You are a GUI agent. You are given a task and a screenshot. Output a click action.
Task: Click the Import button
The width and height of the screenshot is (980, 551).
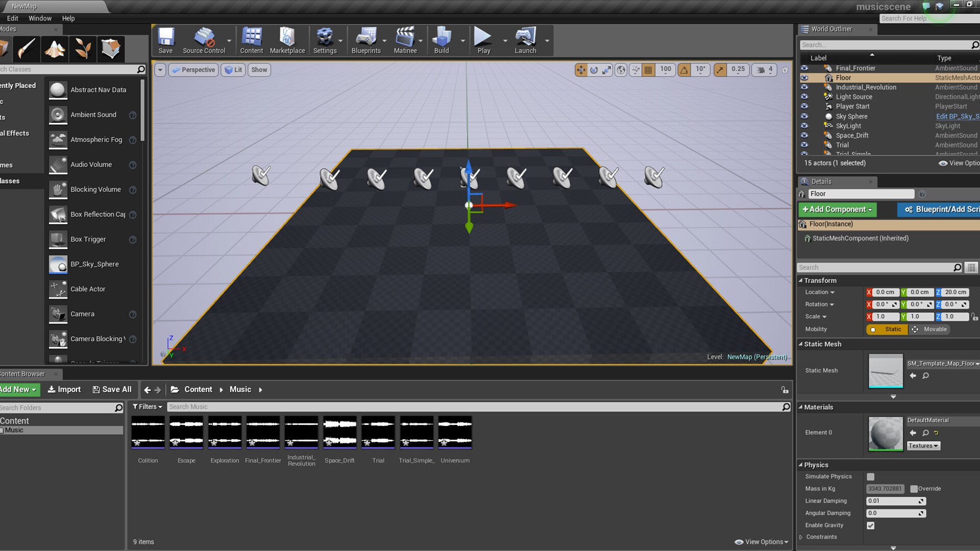[64, 390]
